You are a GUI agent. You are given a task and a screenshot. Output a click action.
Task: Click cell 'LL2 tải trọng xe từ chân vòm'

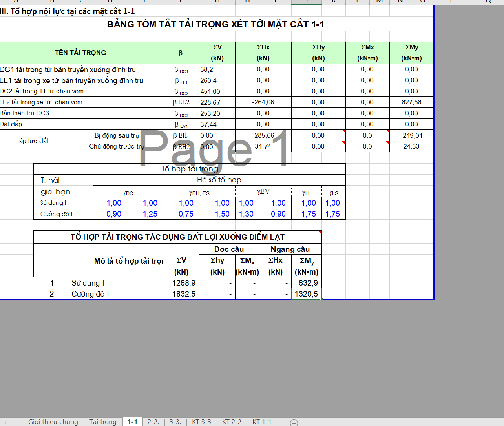coord(81,102)
